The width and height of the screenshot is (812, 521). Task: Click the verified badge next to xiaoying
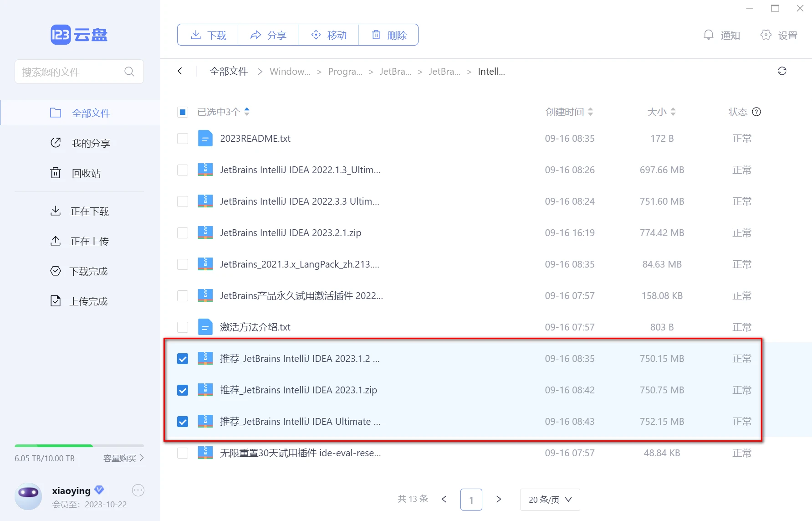point(99,490)
